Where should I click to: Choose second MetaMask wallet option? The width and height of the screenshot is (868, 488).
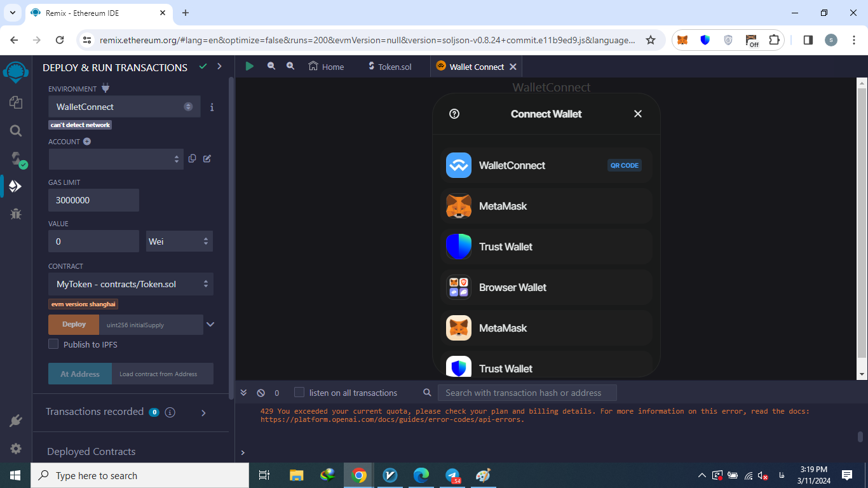pyautogui.click(x=546, y=328)
